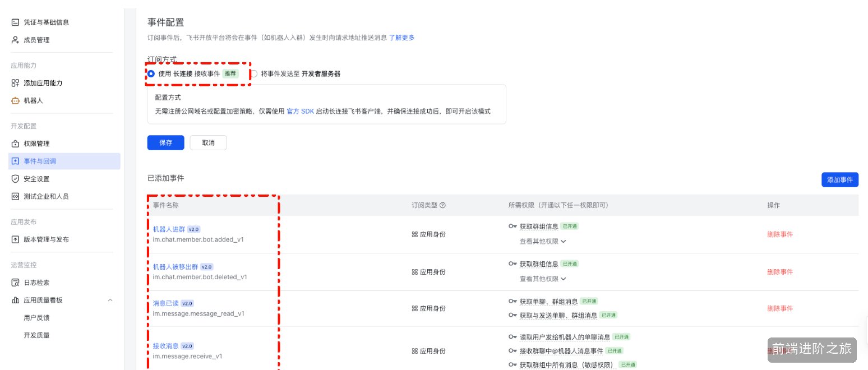Image resolution: width=868 pixels, height=370 pixels.
Task: Click key icon beside 获取群组中所有消息
Action: pos(513,364)
